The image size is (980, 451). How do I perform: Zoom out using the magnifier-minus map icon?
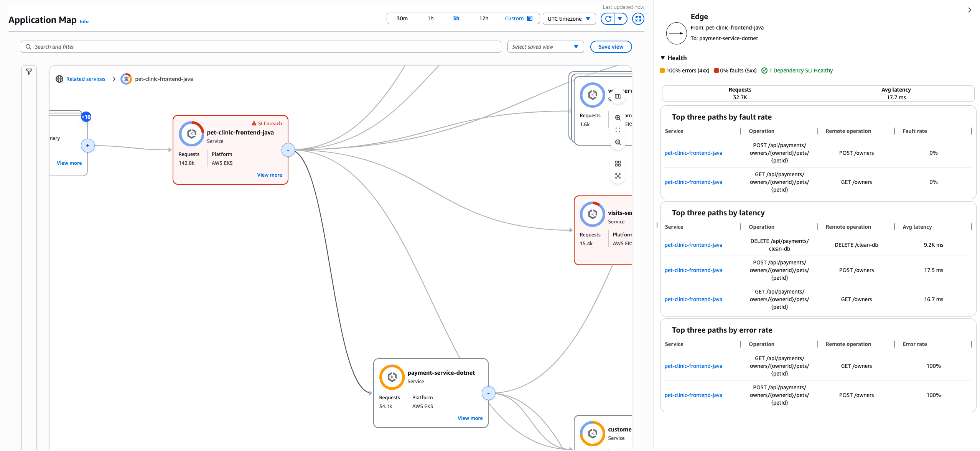pyautogui.click(x=618, y=142)
